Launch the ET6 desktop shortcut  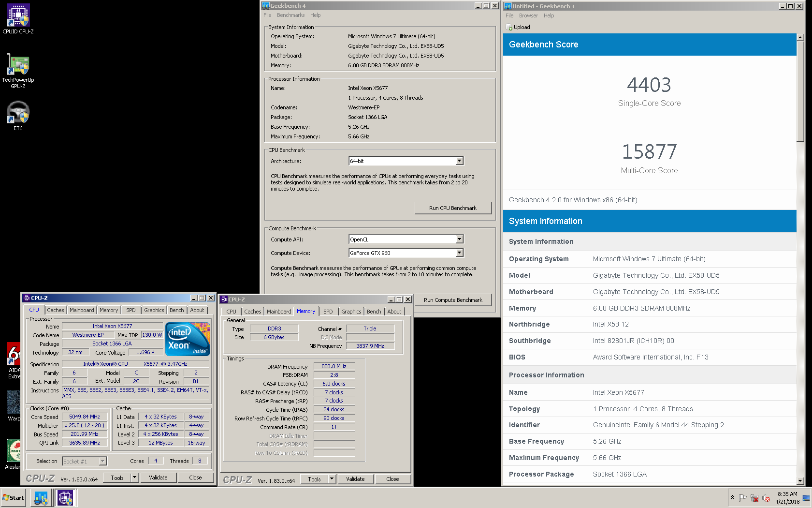click(x=18, y=116)
